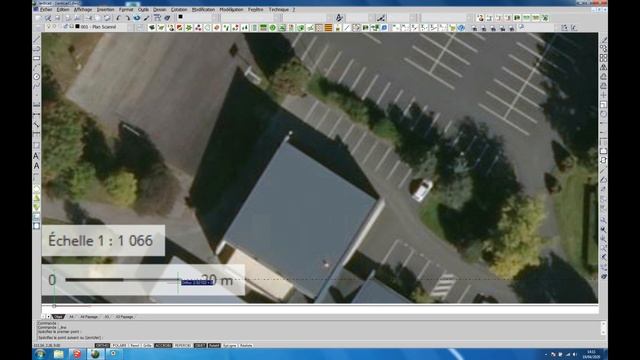This screenshot has width=640, height=360.
Task: Toggle REPEROBJ tracking in status bar
Action: click(x=182, y=346)
